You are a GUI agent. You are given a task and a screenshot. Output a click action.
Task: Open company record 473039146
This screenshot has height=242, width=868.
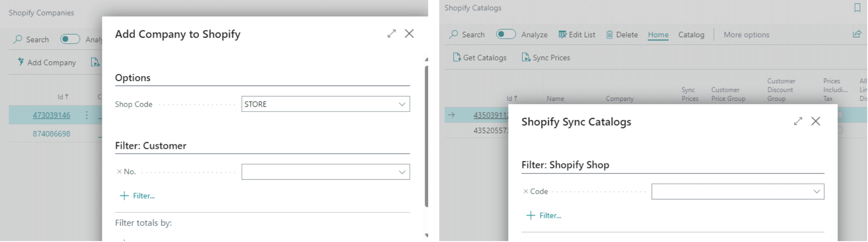click(x=52, y=115)
